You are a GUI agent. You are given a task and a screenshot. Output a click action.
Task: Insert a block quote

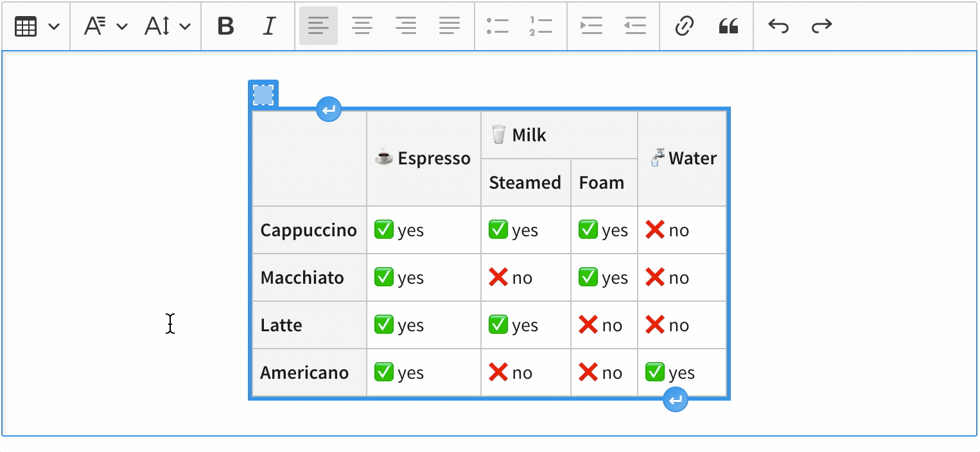click(728, 26)
